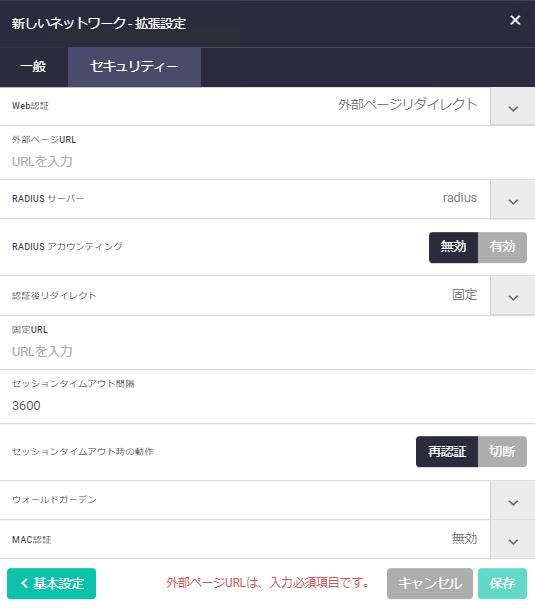
Task: Open the MAC認証 dropdown arrow
Action: pyautogui.click(x=513, y=540)
